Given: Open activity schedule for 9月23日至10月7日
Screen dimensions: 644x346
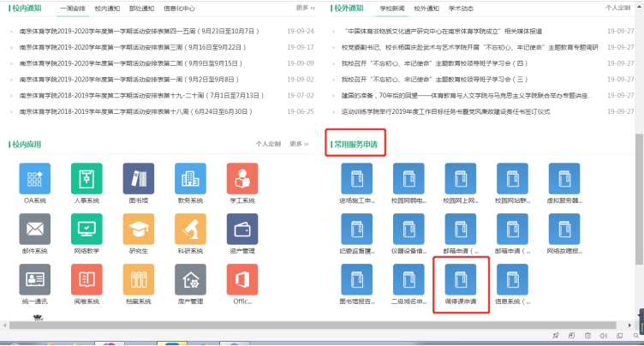Looking at the screenshot, I should pos(140,31).
